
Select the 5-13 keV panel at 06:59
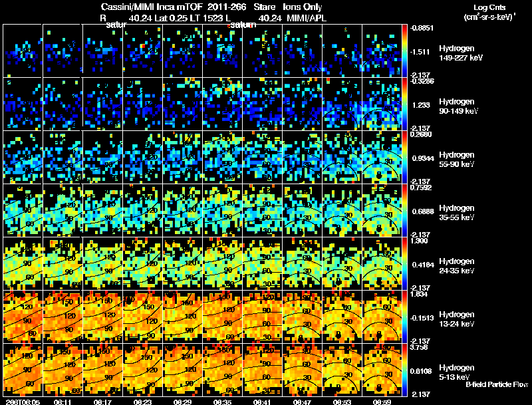click(x=382, y=370)
